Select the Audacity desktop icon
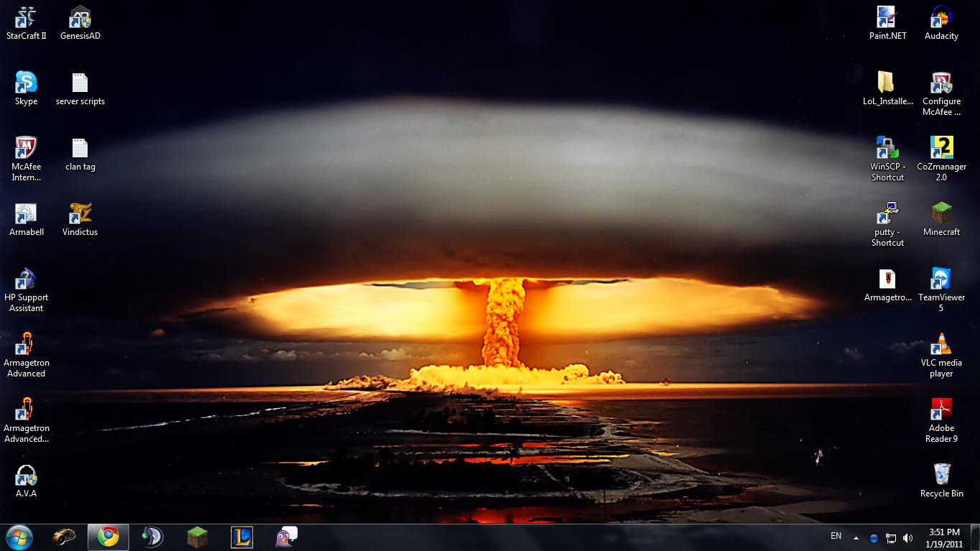This screenshot has width=980, height=551. tap(941, 17)
